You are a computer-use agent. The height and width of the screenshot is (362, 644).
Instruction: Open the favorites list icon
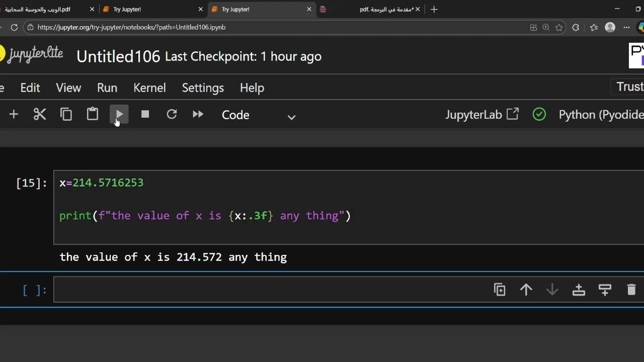point(594,28)
